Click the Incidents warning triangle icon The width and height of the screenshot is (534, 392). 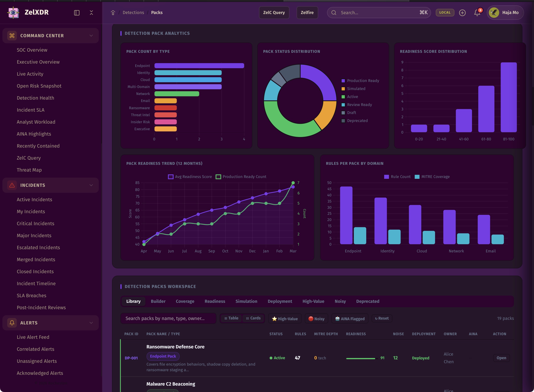(12, 185)
